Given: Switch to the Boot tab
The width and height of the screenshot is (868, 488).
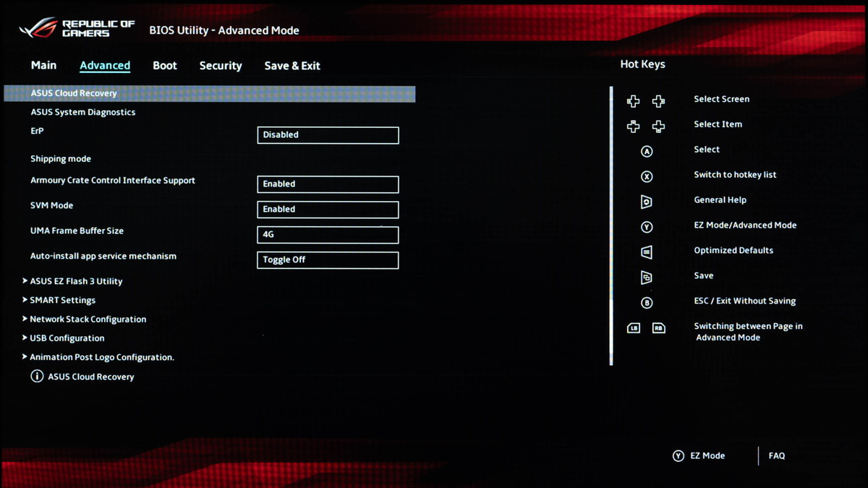Looking at the screenshot, I should [x=165, y=65].
